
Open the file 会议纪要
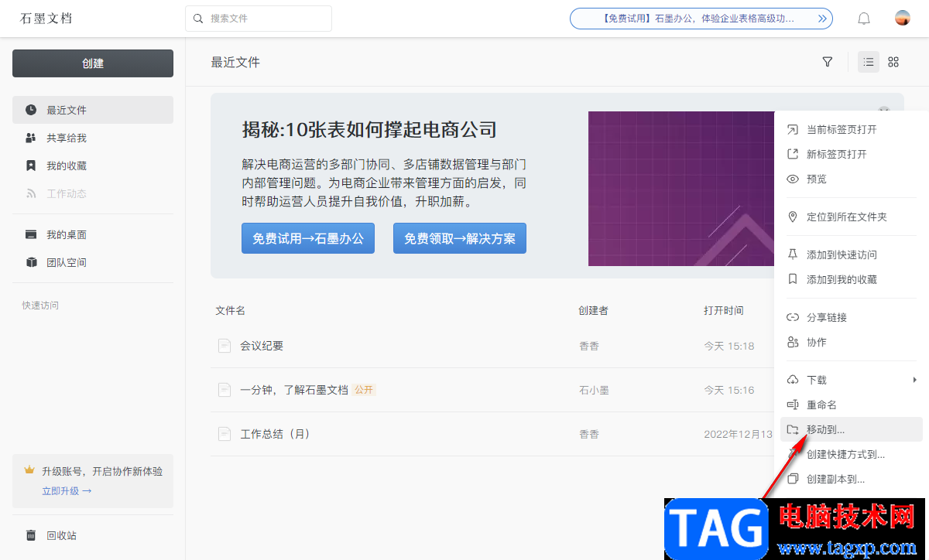click(262, 346)
